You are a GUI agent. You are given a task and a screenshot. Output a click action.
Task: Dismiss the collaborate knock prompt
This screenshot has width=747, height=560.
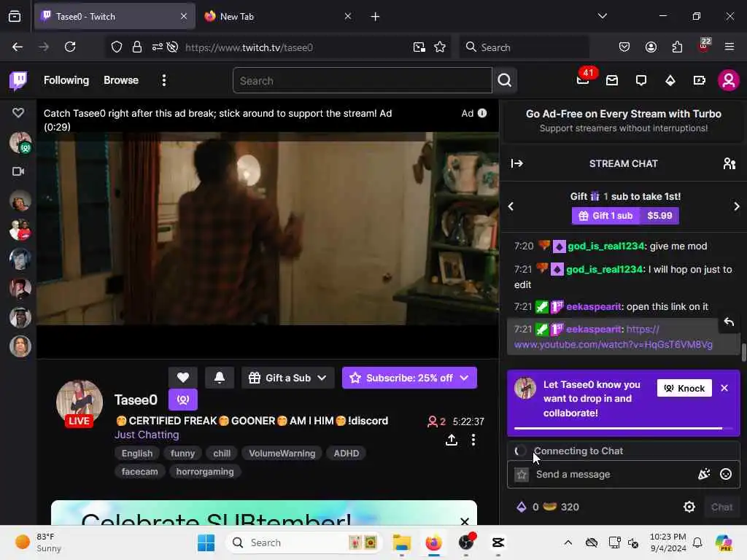coord(724,388)
